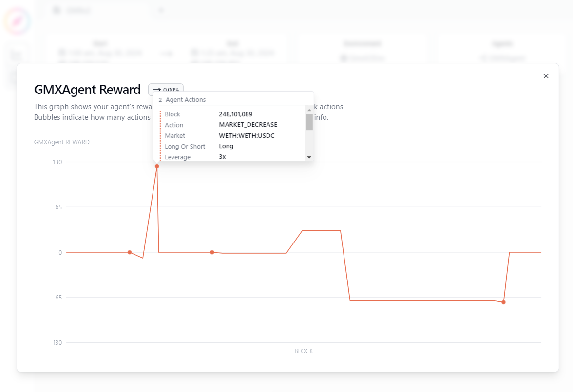Click the -65 y-axis tick label
This screenshot has height=392, width=573.
point(57,298)
